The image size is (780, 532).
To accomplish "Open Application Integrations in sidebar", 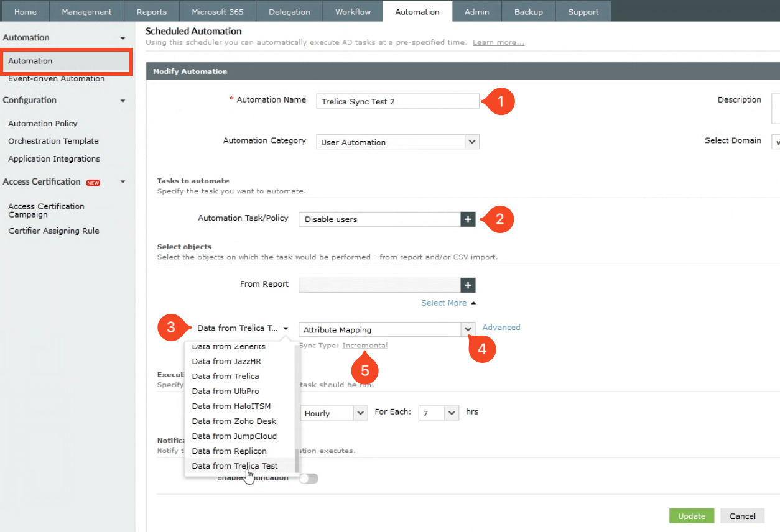I will (x=54, y=159).
